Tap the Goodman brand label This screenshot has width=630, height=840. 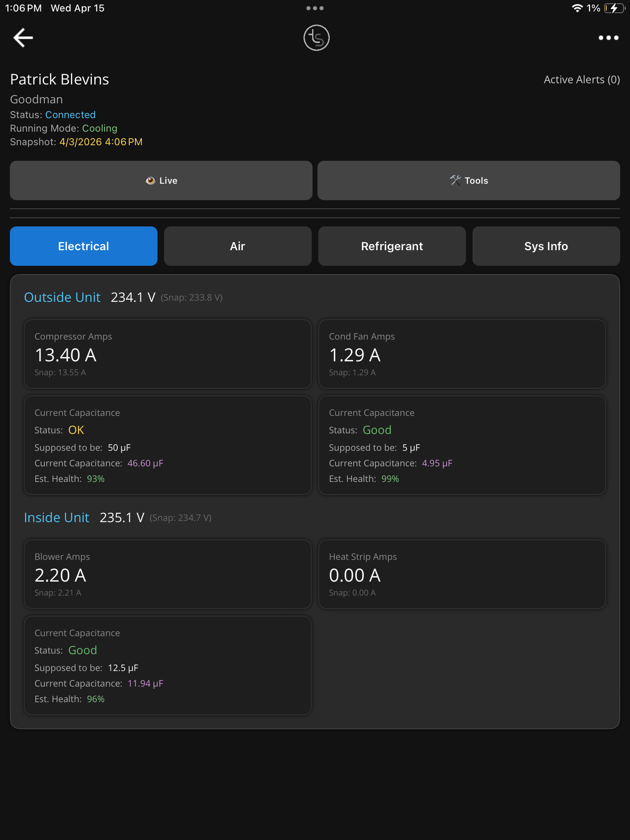(37, 100)
